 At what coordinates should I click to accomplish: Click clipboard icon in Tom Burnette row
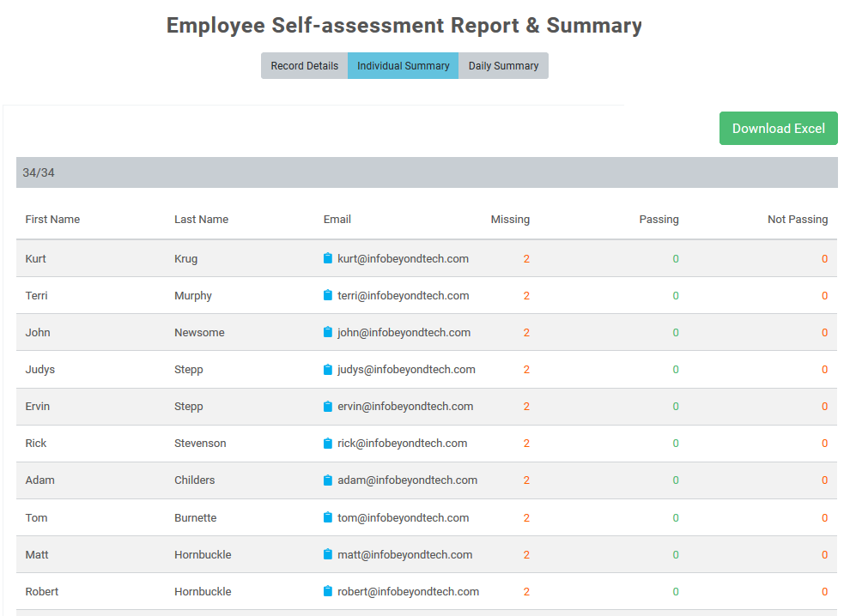click(327, 517)
